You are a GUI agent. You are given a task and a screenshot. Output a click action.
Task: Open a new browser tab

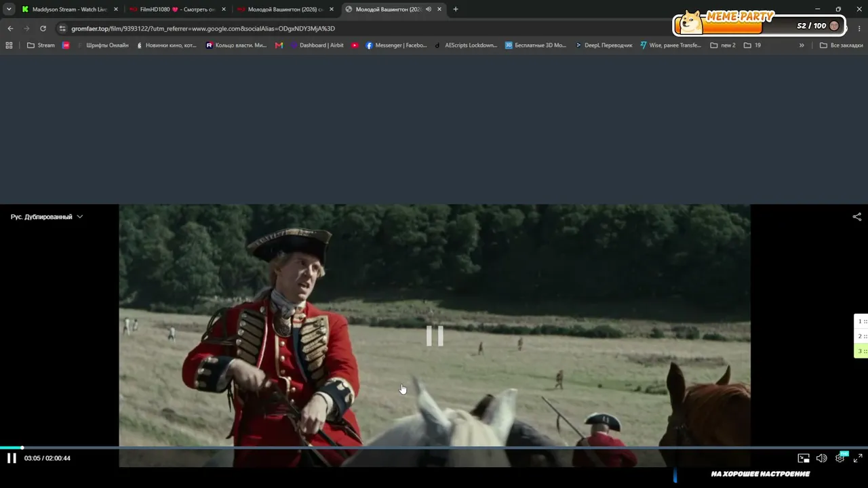point(456,9)
